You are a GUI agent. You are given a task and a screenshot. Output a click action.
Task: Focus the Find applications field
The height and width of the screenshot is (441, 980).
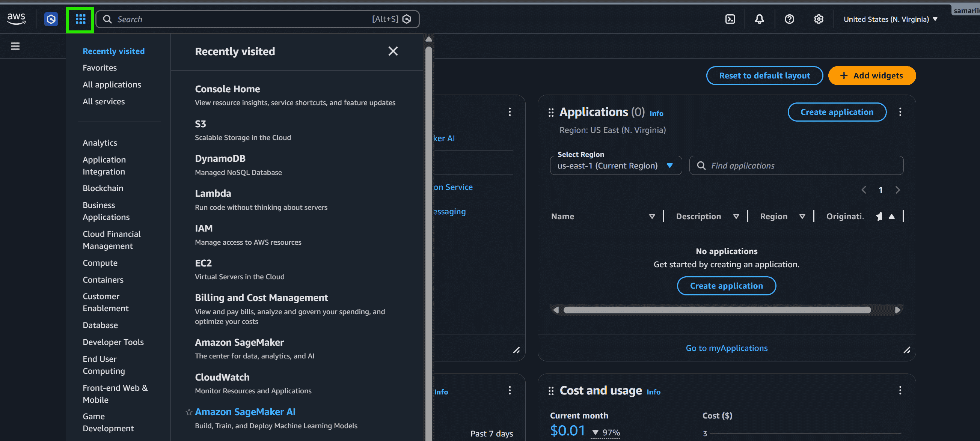796,166
